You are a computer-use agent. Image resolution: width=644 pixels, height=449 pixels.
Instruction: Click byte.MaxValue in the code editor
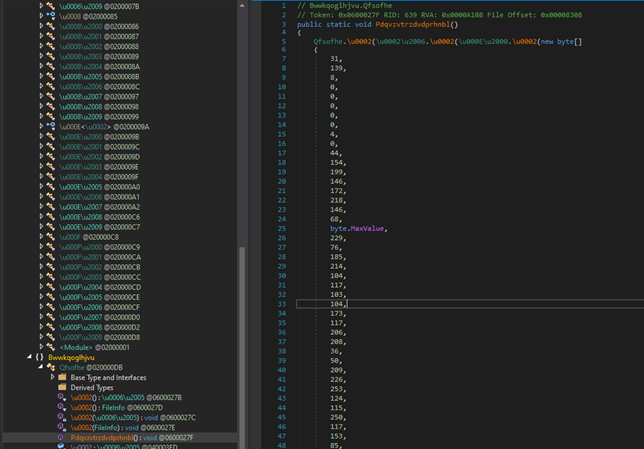[x=357, y=228]
